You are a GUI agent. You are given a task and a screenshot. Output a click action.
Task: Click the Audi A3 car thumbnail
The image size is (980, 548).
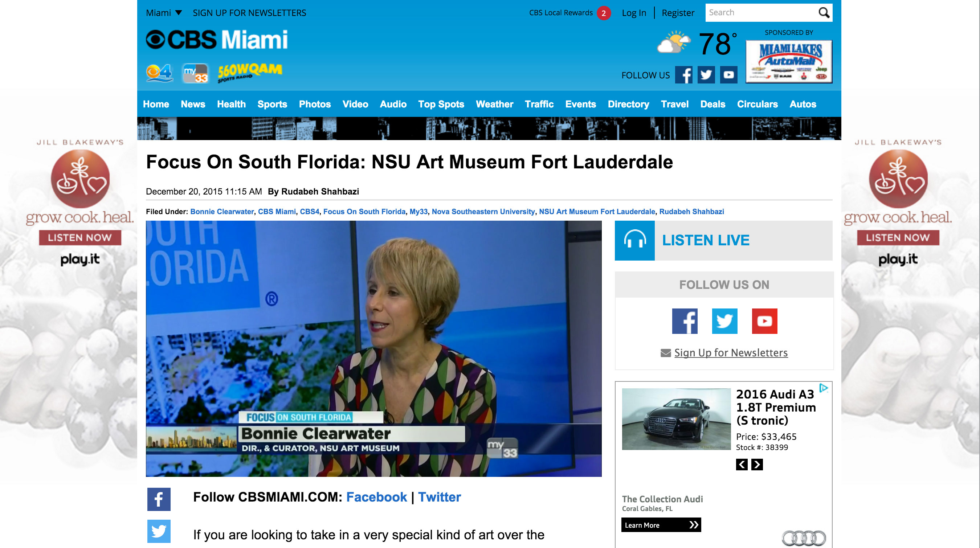677,419
